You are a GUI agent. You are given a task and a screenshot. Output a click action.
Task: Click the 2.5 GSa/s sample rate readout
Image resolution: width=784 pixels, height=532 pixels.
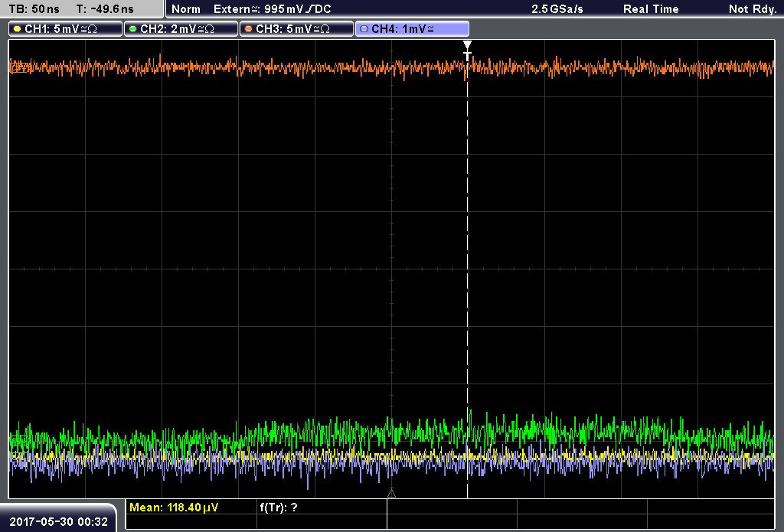pyautogui.click(x=557, y=9)
